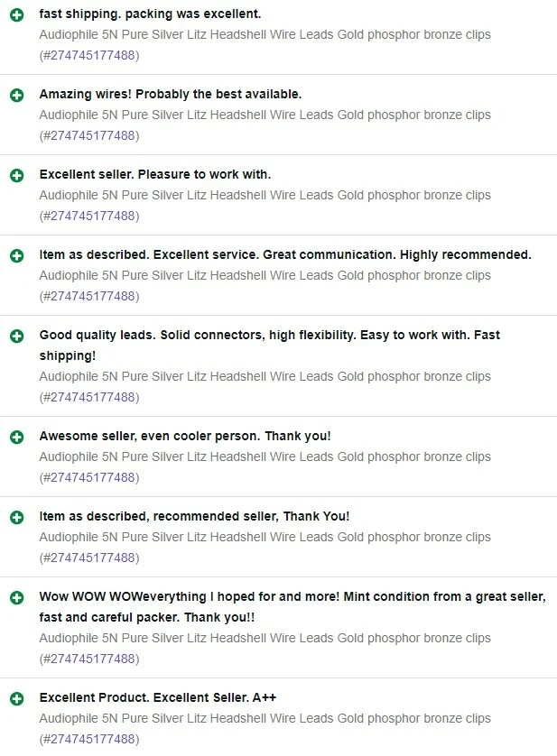The height and width of the screenshot is (756, 557).
Task: Click the "Awesome seller, even cooler person" comment
Action: tap(185, 436)
